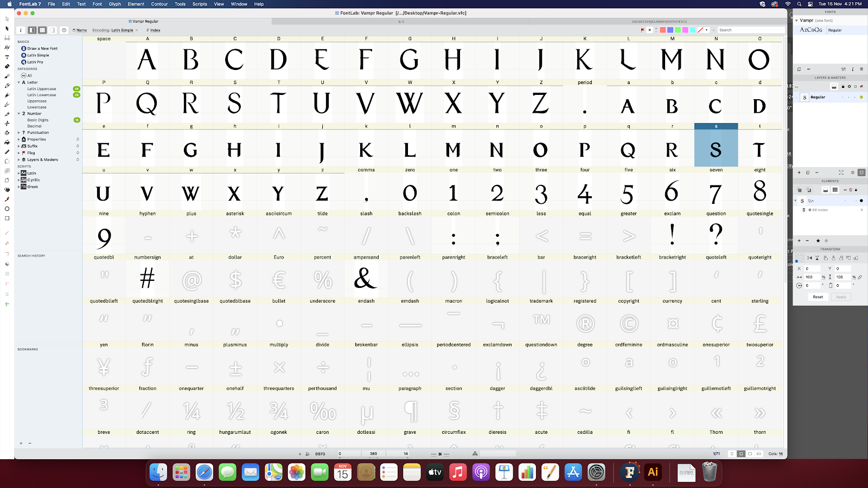
Task: Select the uppercase Q glyph cell
Action: click(148, 100)
